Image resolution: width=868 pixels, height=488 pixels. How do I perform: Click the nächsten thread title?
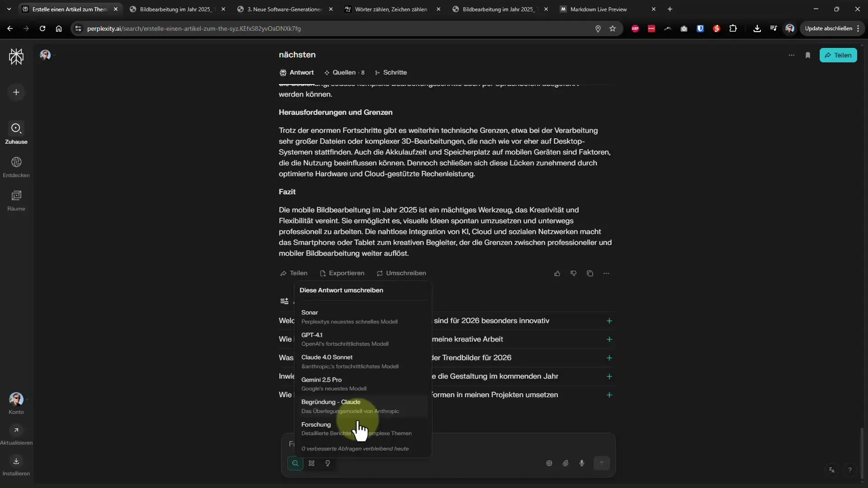[297, 55]
